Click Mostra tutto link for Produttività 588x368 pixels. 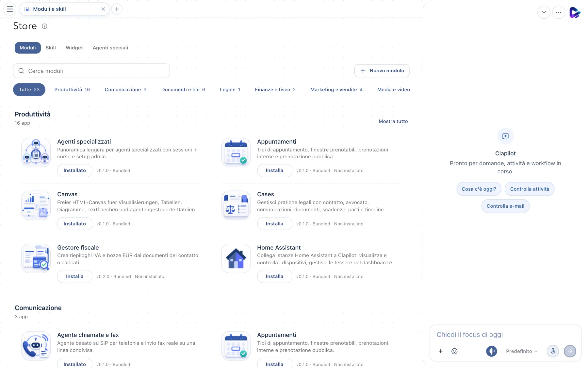tap(393, 121)
